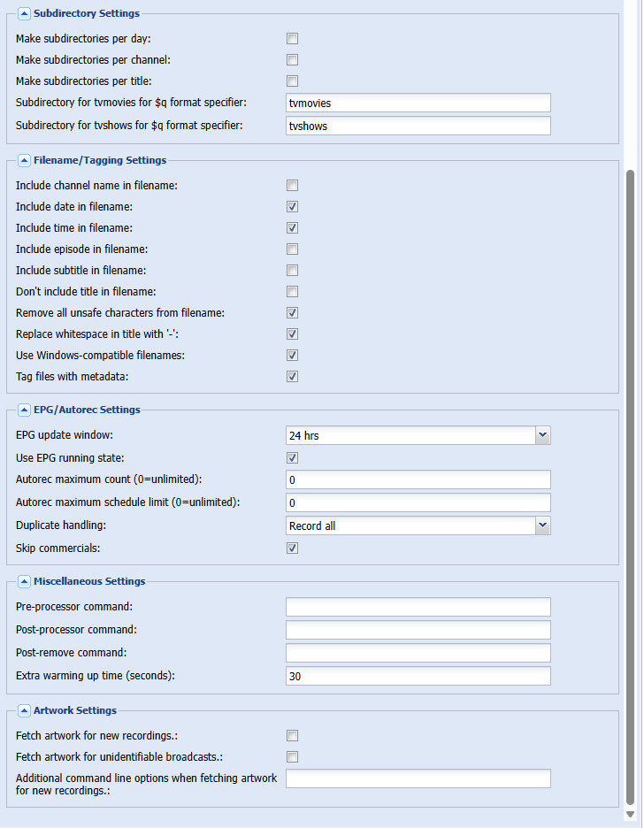Collapse the Miscellaneous Settings section
This screenshot has width=644, height=828.
pyautogui.click(x=24, y=582)
